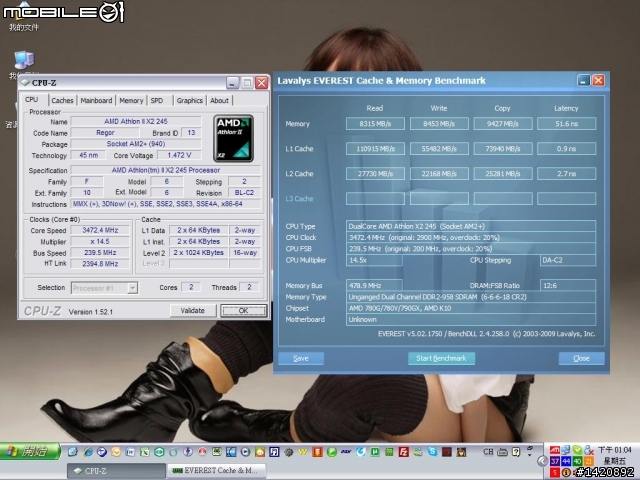Viewport: 640px width, 480px height.
Task: Click the Code Name Regor field
Action: click(105, 133)
